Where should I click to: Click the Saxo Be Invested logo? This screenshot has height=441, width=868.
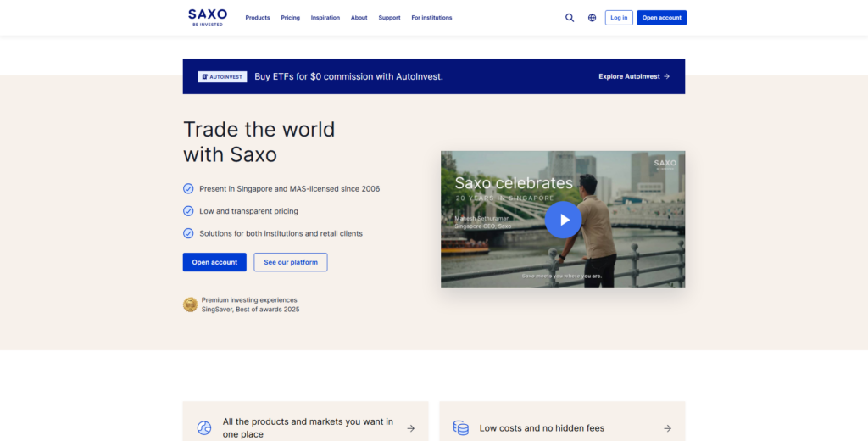tap(208, 18)
